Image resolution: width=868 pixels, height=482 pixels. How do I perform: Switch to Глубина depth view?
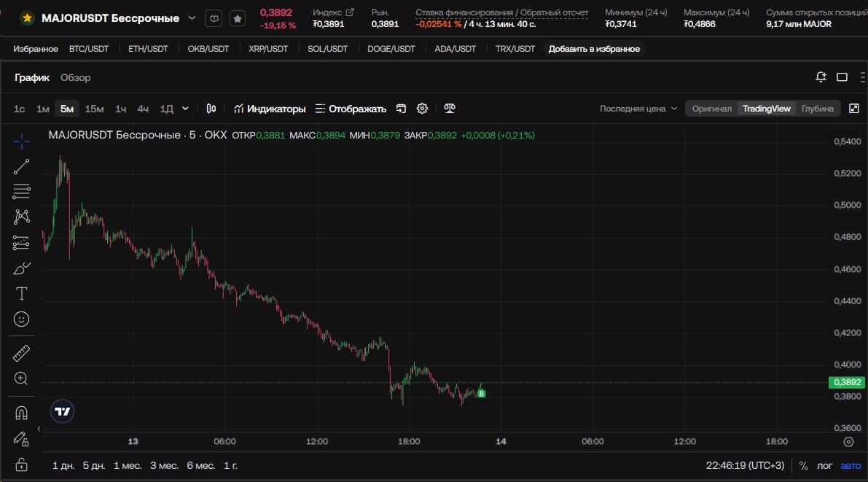(818, 109)
